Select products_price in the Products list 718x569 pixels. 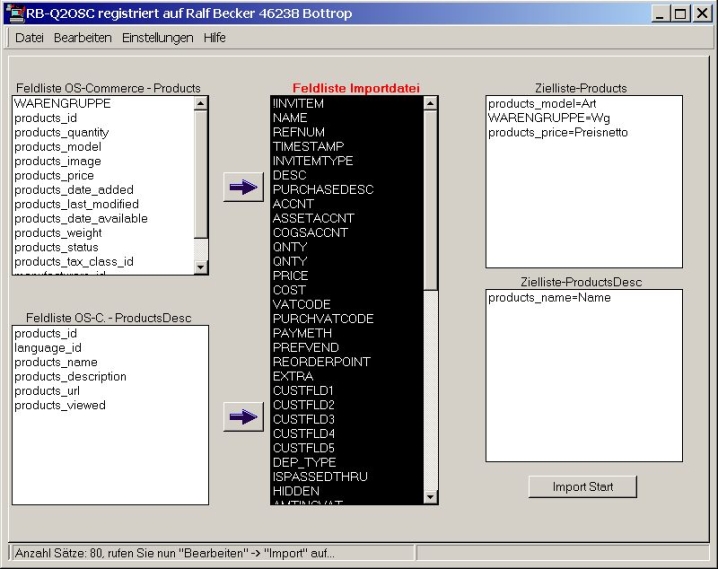coord(53,175)
